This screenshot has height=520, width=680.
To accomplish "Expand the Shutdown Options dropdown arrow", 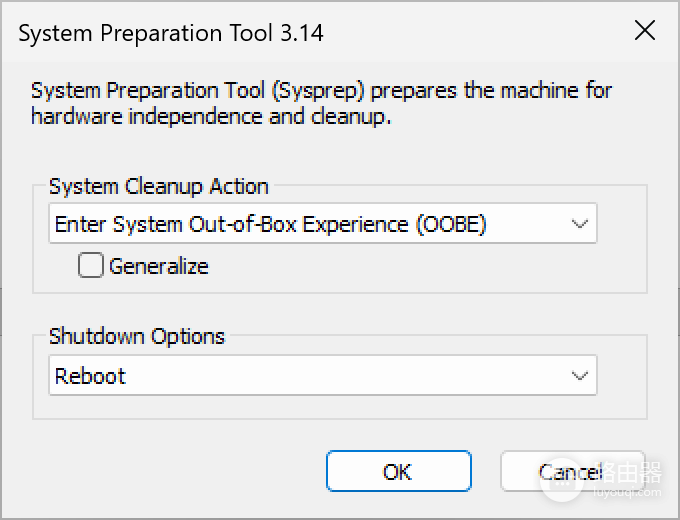I will click(x=579, y=375).
